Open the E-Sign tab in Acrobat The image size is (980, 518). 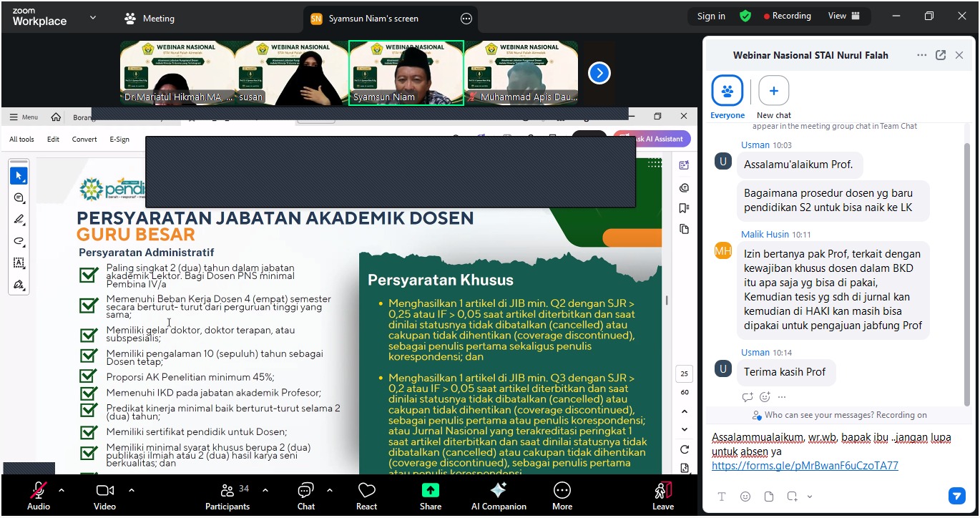119,140
